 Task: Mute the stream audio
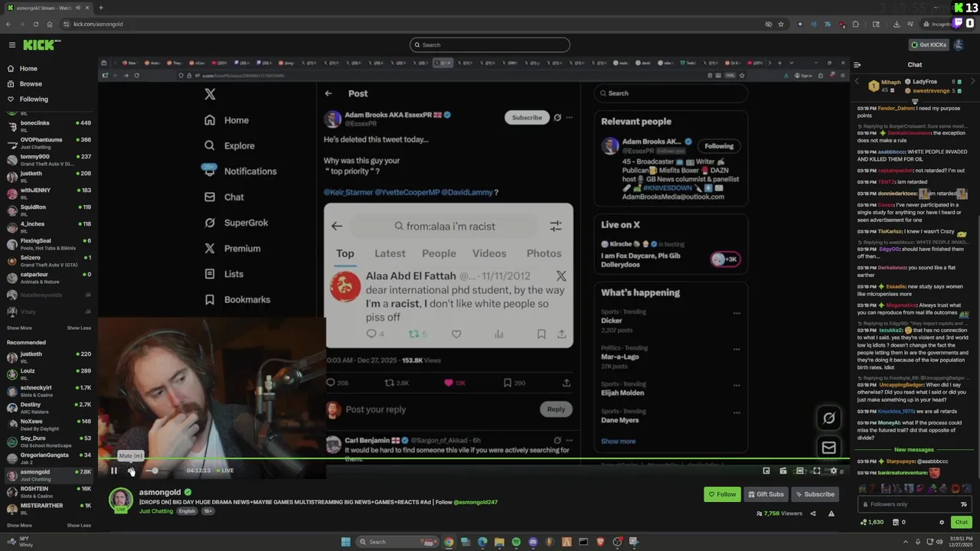click(131, 471)
